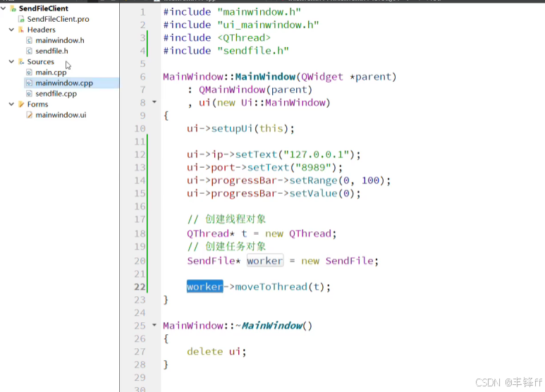Click moveToThread on line 22
This screenshot has width=545, height=392.
tap(271, 287)
